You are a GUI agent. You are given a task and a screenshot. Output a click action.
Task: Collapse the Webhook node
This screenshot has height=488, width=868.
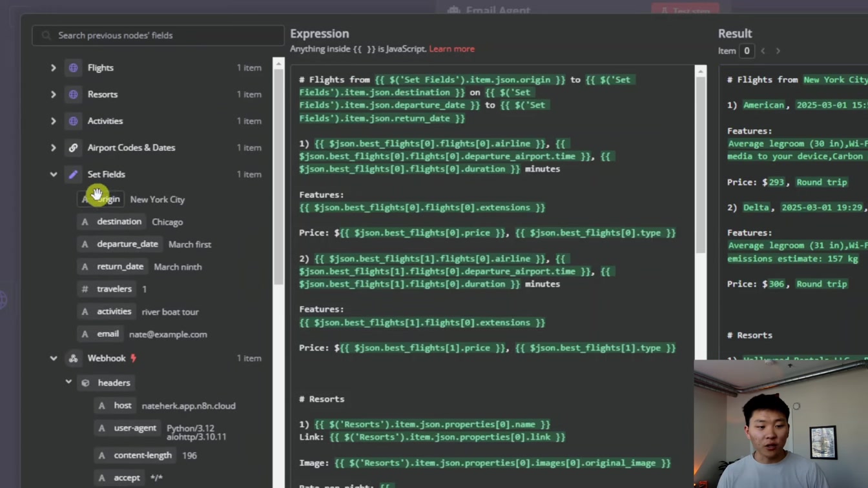(54, 358)
